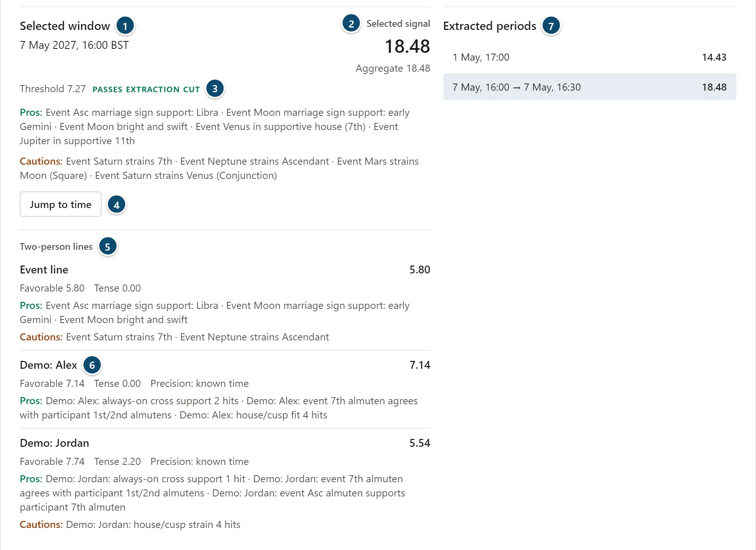Click badge 4 beside Jump to time
This screenshot has height=550, width=756.
click(x=117, y=204)
